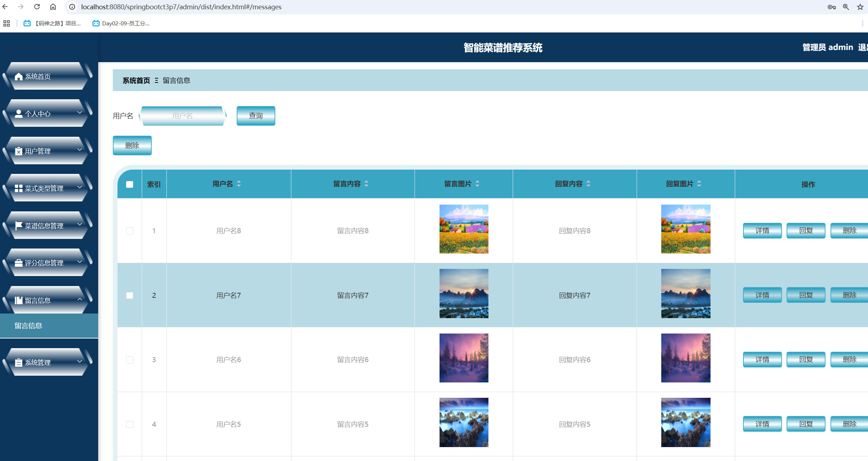Open 留言图片 thumbnail for 用户名6
Screen dimensions: 868x461
click(x=464, y=358)
